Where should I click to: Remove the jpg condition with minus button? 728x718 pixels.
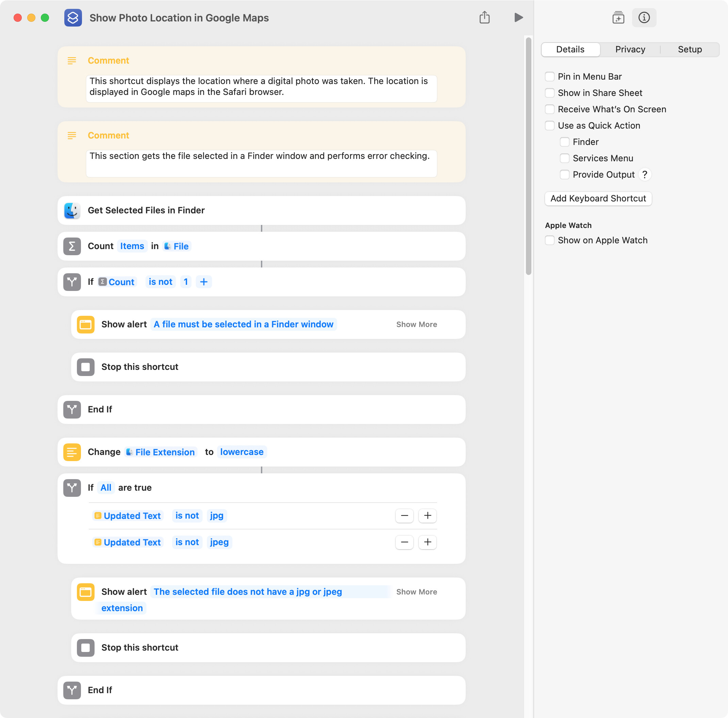pos(404,516)
